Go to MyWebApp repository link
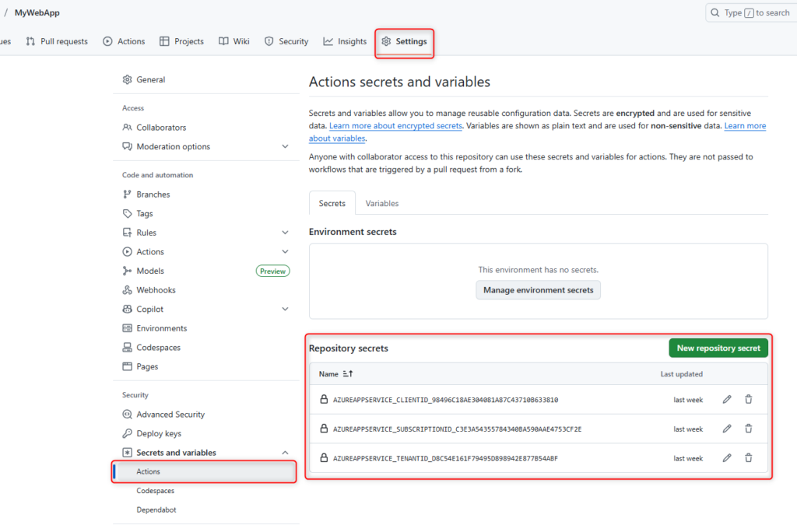The width and height of the screenshot is (797, 532). [x=37, y=12]
